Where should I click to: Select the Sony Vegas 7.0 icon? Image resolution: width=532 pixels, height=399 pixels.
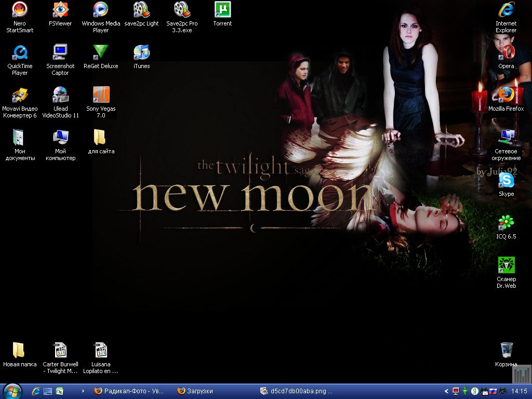tap(101, 102)
